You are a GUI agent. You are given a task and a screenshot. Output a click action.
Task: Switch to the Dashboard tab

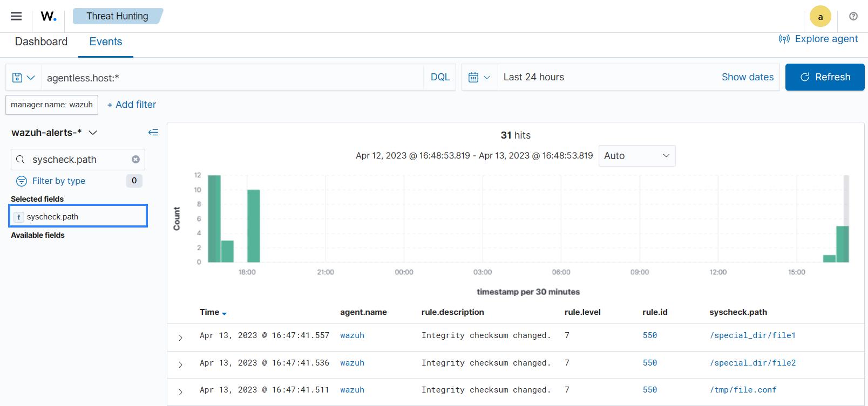coord(41,42)
